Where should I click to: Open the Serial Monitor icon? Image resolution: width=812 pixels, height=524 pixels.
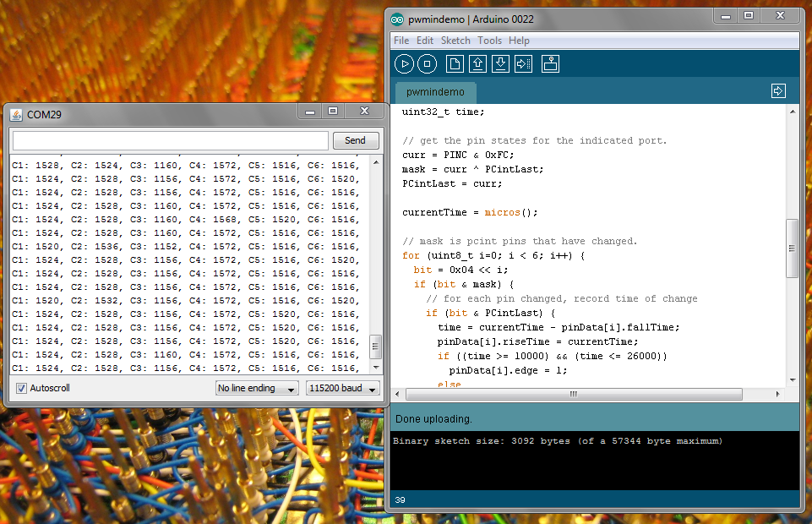pyautogui.click(x=550, y=63)
